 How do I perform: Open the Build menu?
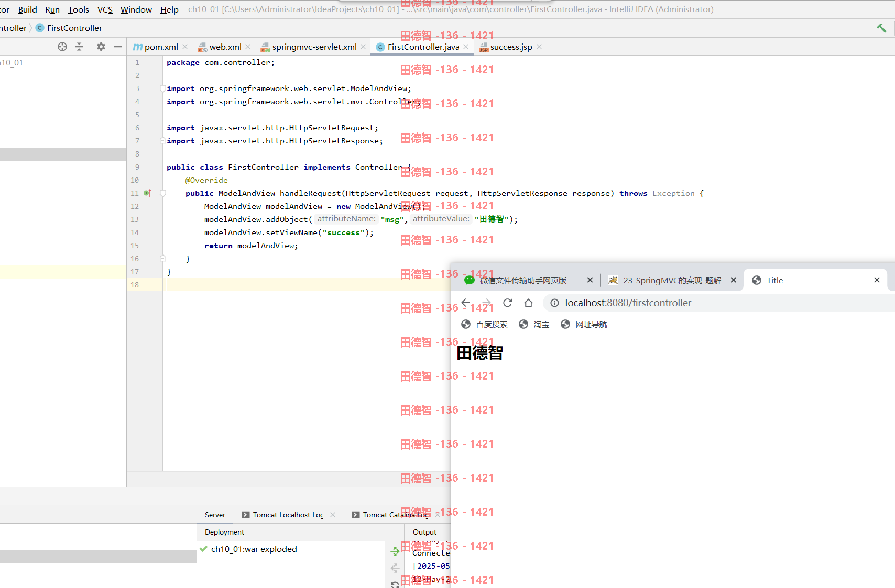coord(27,9)
